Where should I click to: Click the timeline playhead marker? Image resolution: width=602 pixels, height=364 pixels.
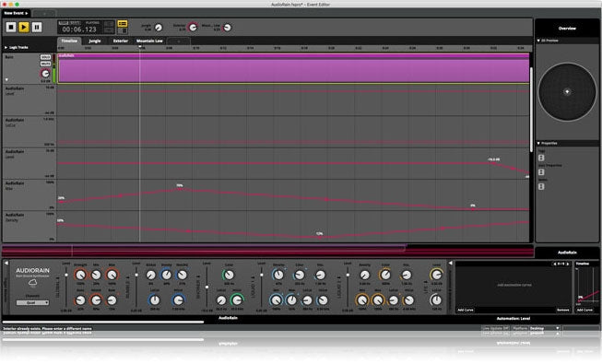click(140, 47)
